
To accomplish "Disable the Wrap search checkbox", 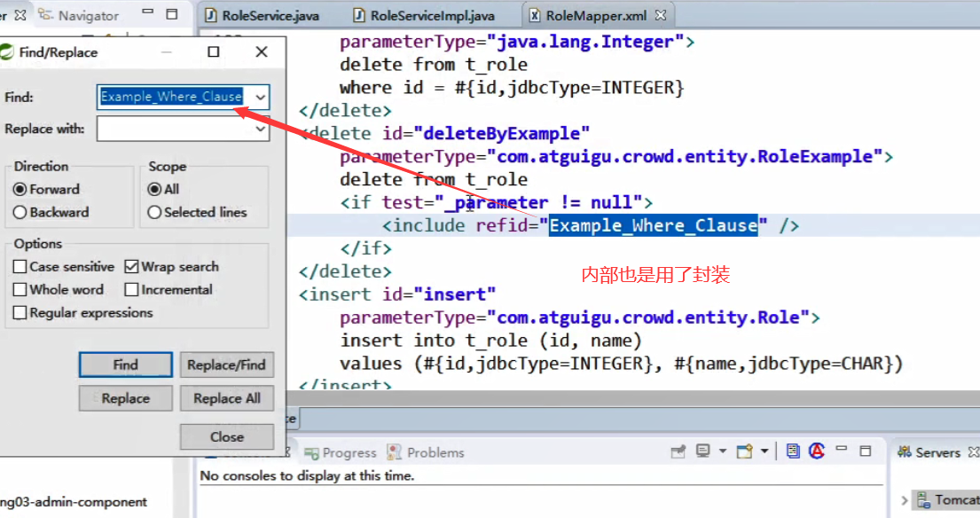I will 131,267.
